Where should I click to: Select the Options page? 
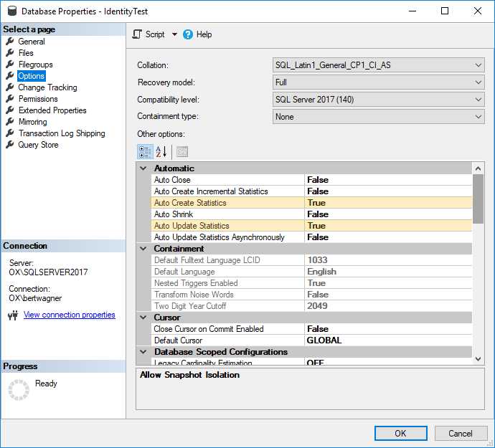pyautogui.click(x=32, y=76)
